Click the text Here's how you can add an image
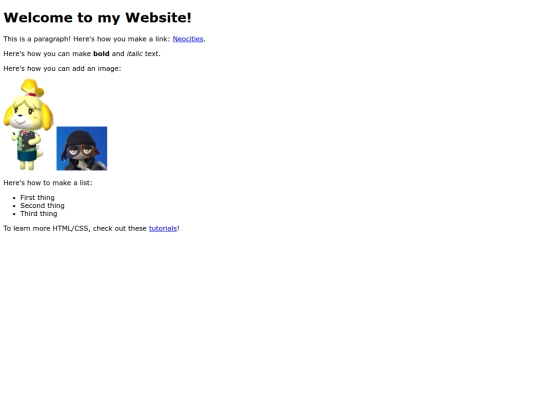This screenshot has width=540, height=405. pos(62,69)
